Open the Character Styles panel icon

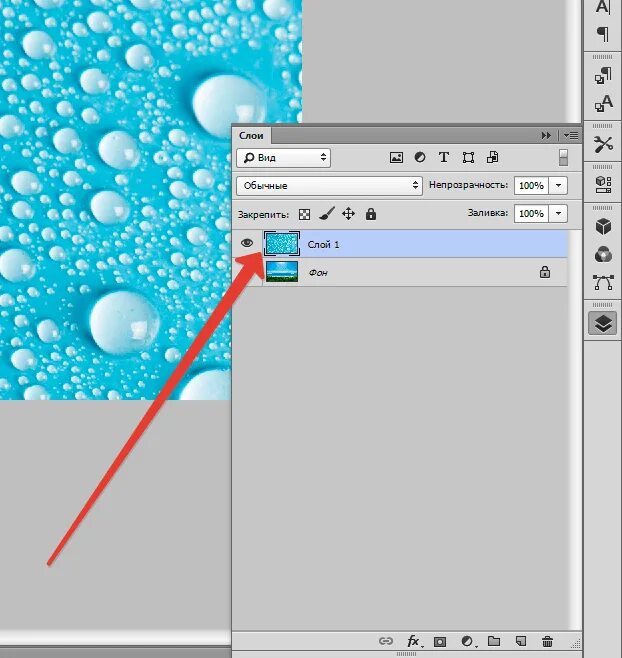click(x=603, y=104)
